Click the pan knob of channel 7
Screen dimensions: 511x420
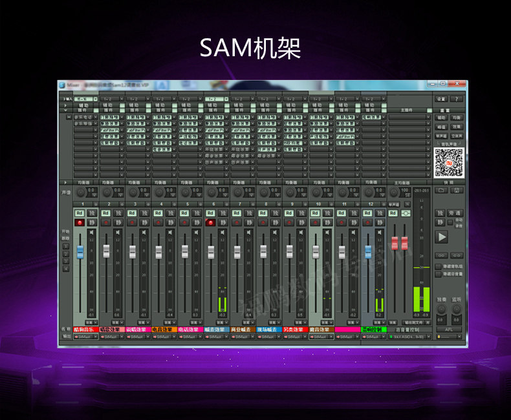click(x=238, y=193)
